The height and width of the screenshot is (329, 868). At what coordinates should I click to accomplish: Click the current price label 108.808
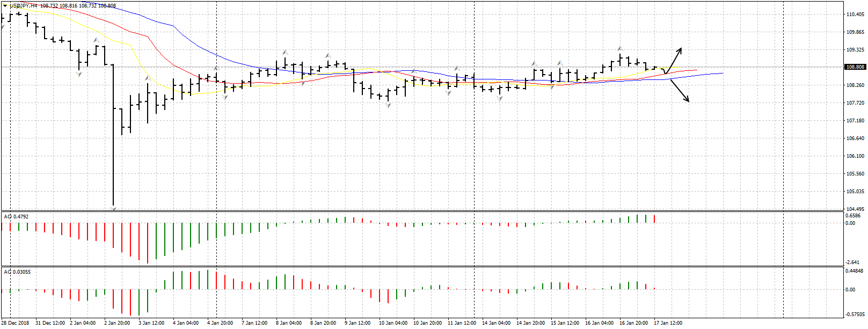[x=855, y=67]
